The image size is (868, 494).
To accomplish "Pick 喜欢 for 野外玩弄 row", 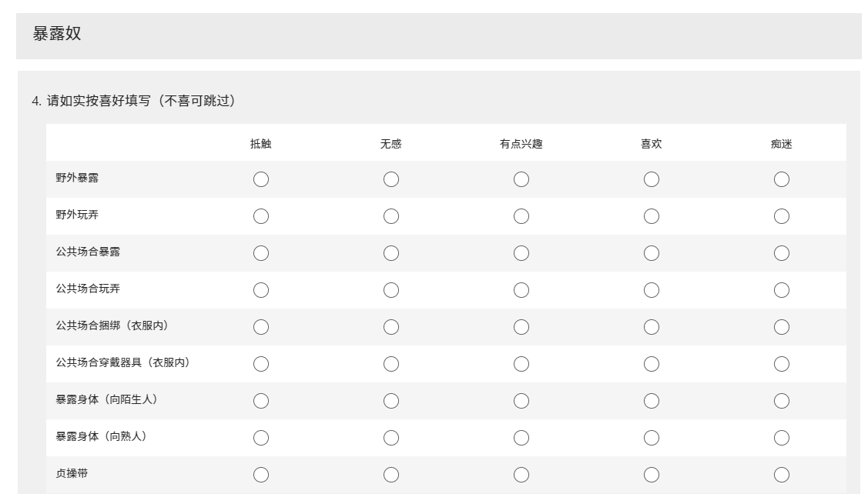I will (652, 216).
